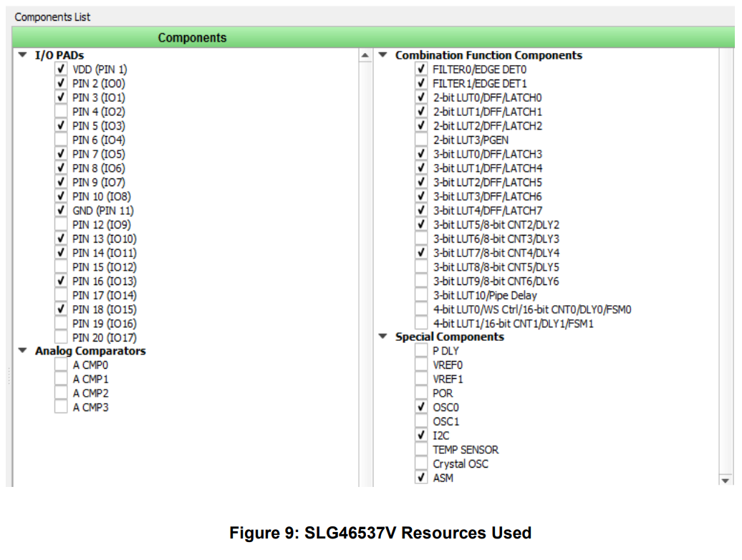
Task: Uncheck 3-bit LUT7/8-bit CNT4/DLY4 checkbox
Action: (421, 253)
